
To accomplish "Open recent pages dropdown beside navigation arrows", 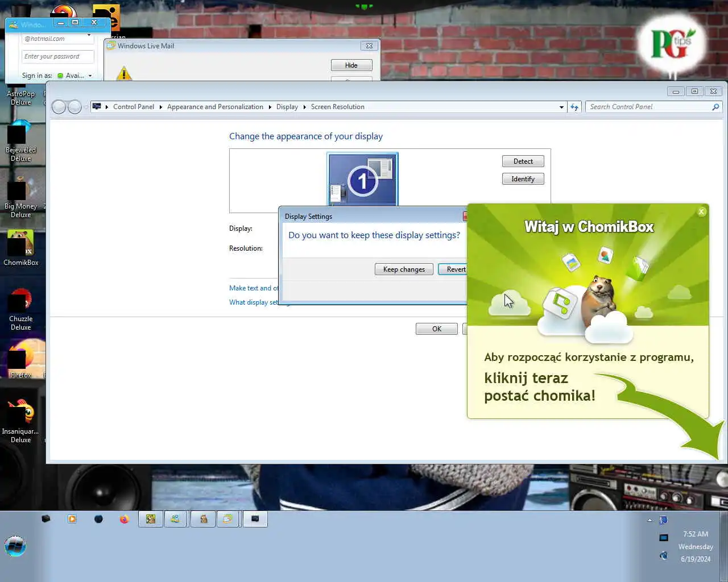I will (x=86, y=107).
